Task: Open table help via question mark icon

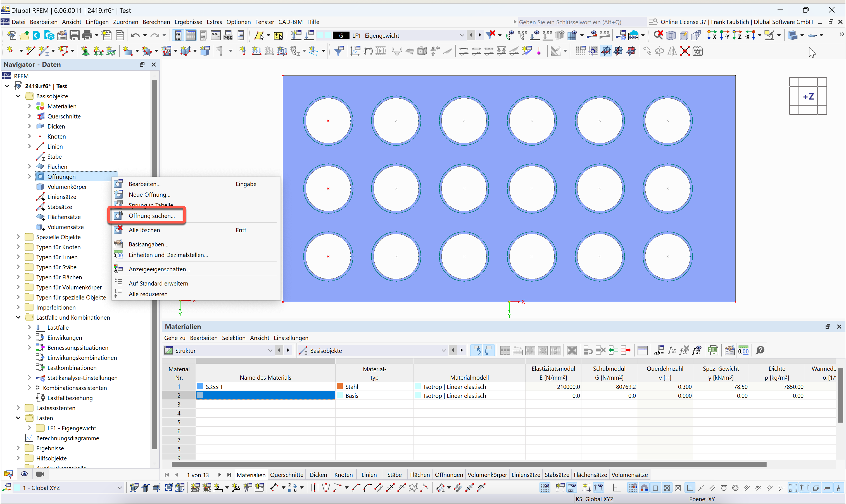Action: [760, 350]
